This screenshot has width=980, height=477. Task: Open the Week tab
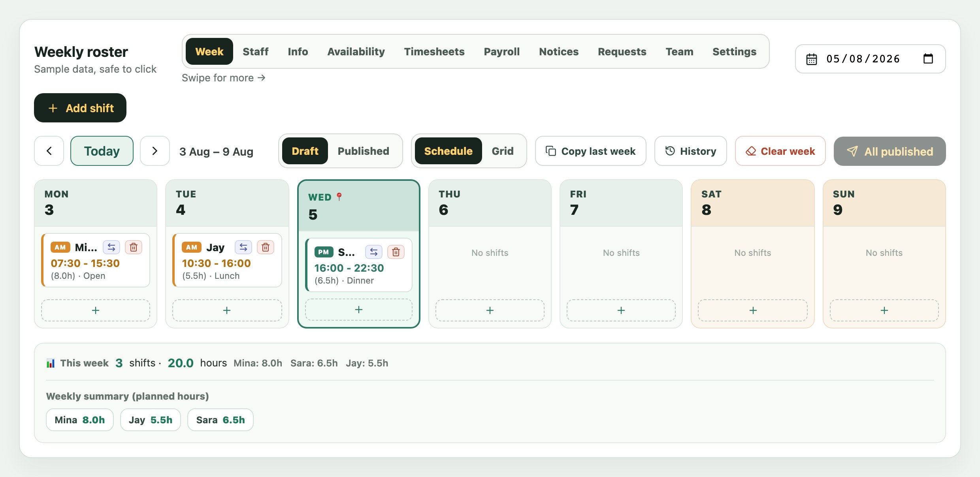pyautogui.click(x=209, y=51)
